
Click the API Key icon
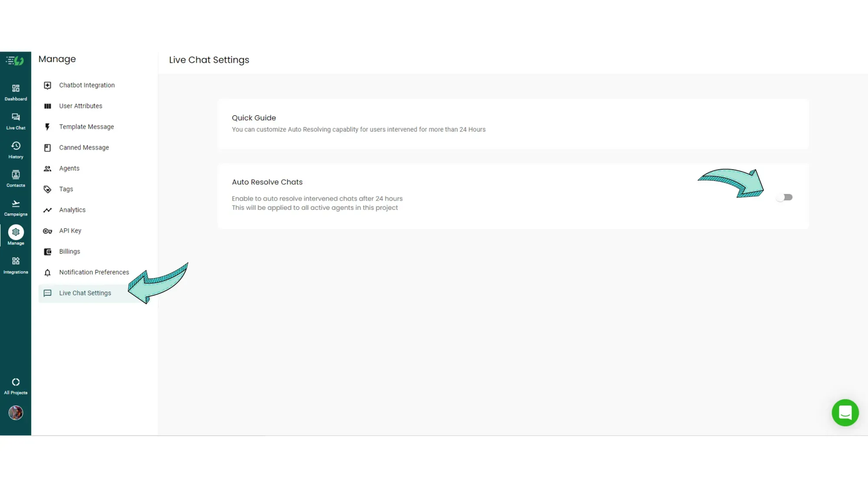pos(48,231)
